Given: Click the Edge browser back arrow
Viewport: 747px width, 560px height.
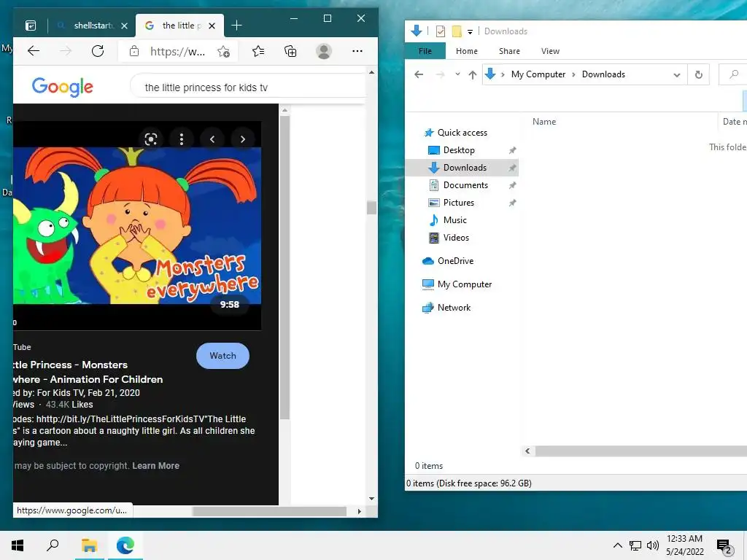Looking at the screenshot, I should click(x=34, y=51).
